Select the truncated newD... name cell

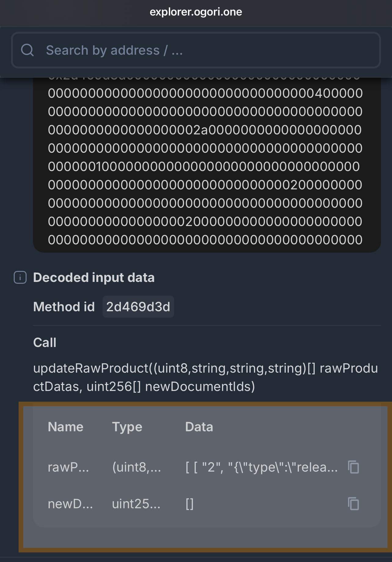(x=70, y=504)
